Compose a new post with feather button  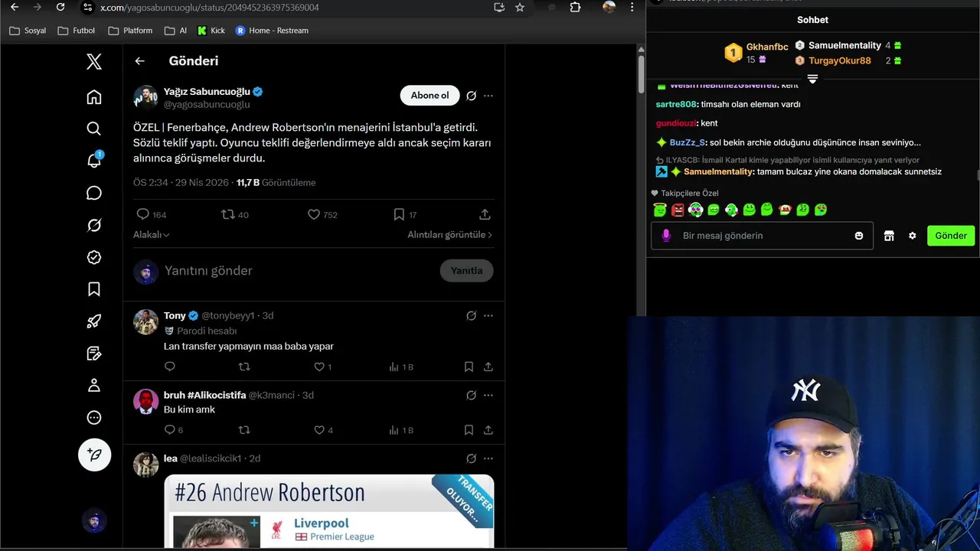tap(94, 455)
